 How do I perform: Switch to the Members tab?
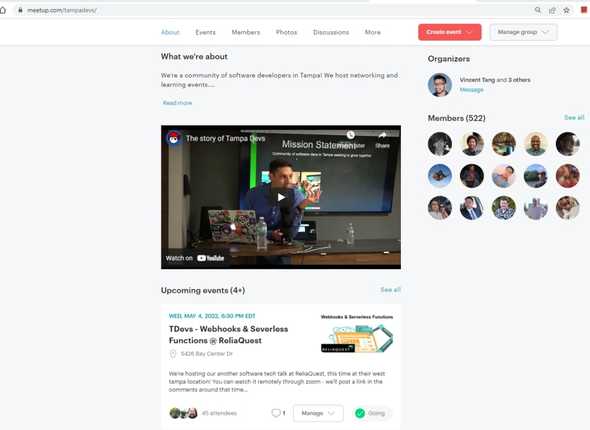(246, 32)
